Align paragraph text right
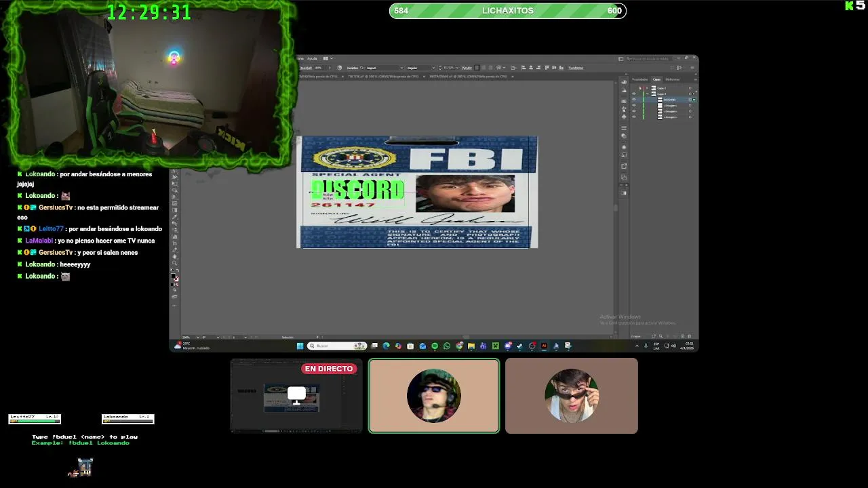868x488 pixels. point(490,68)
